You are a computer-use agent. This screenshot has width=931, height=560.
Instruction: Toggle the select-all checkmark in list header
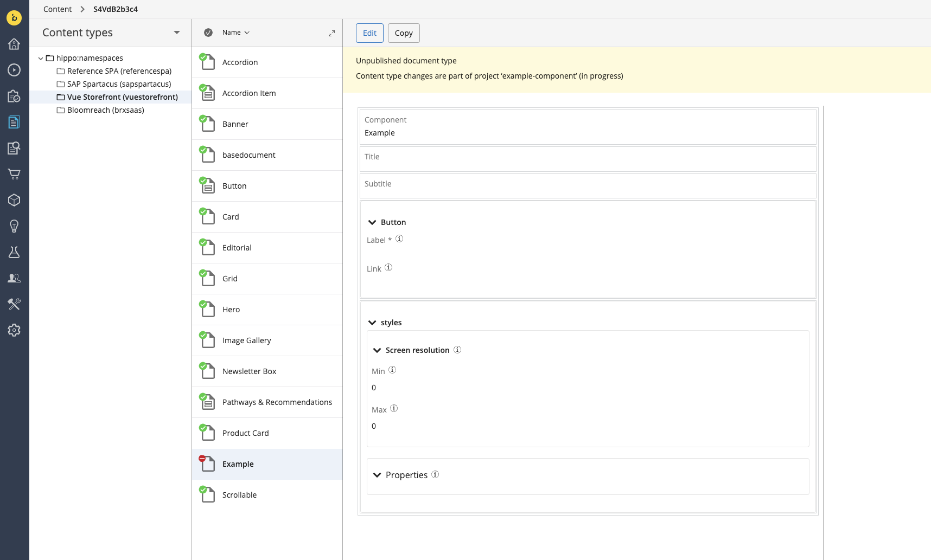pos(208,33)
